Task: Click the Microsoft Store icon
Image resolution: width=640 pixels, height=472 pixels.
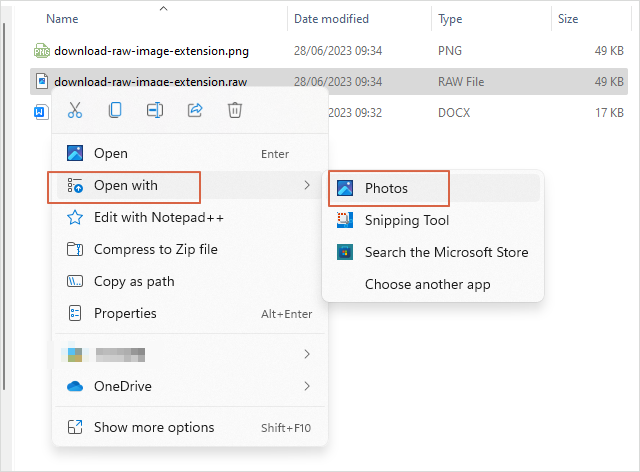Action: (x=345, y=252)
